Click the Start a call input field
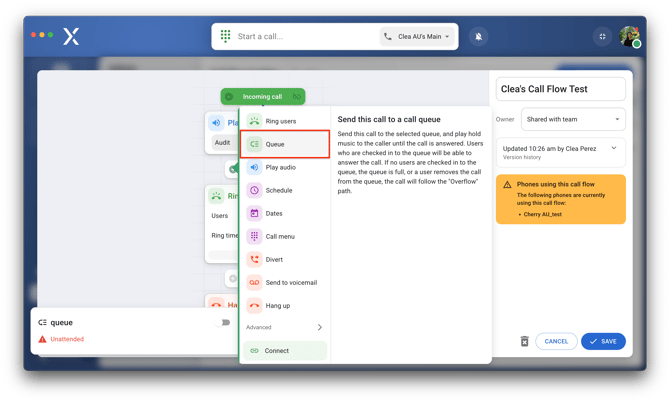The width and height of the screenshot is (670, 402). point(302,37)
